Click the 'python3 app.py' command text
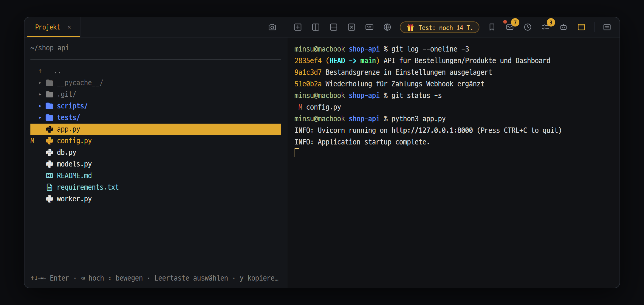The width and height of the screenshot is (644, 305). (x=418, y=119)
